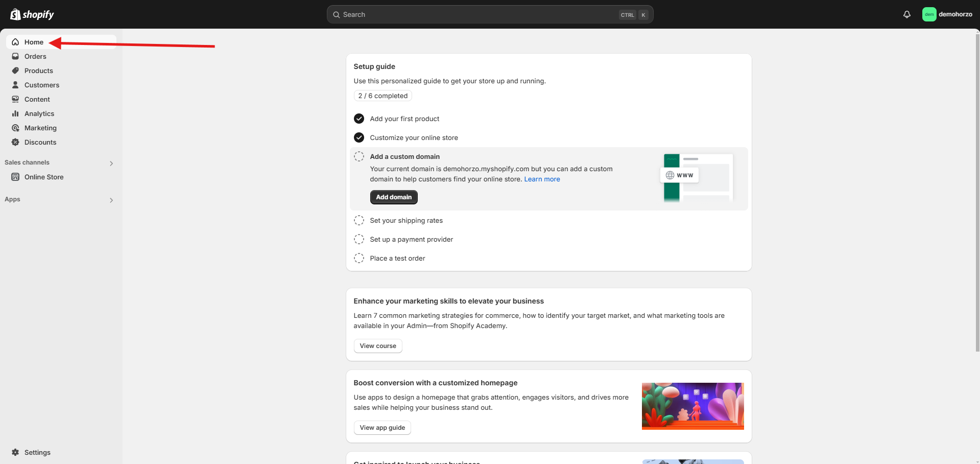Click the Discounts badge icon
The width and height of the screenshot is (980, 464).
pyautogui.click(x=15, y=142)
